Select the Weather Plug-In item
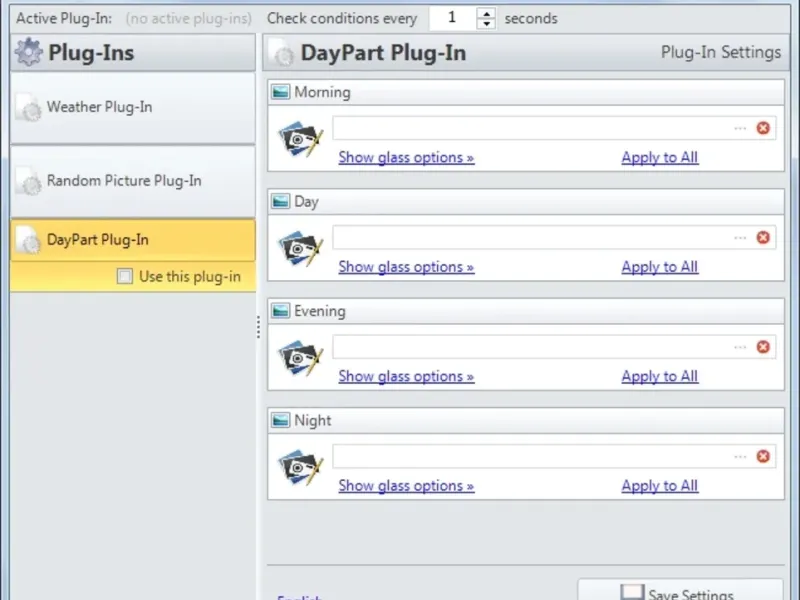The width and height of the screenshot is (800, 600). click(x=99, y=107)
